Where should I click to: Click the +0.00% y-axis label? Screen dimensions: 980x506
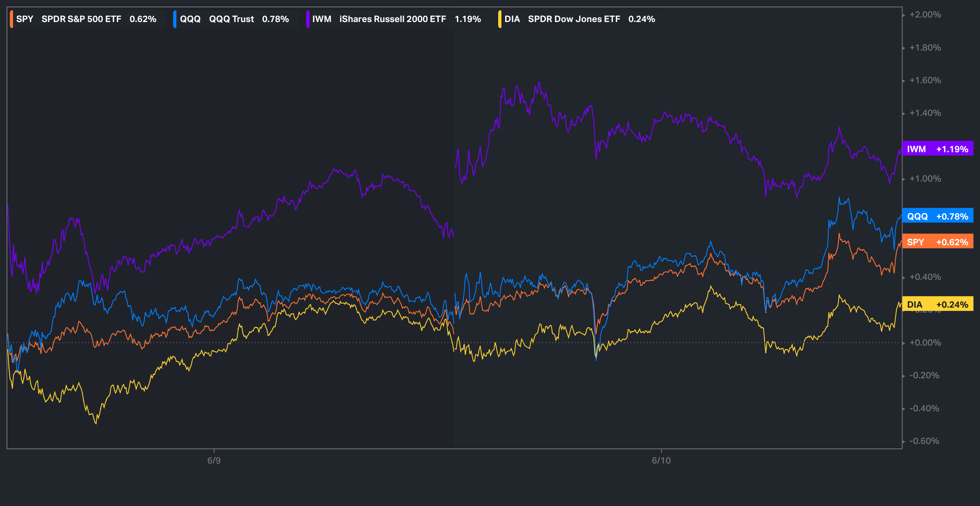925,343
